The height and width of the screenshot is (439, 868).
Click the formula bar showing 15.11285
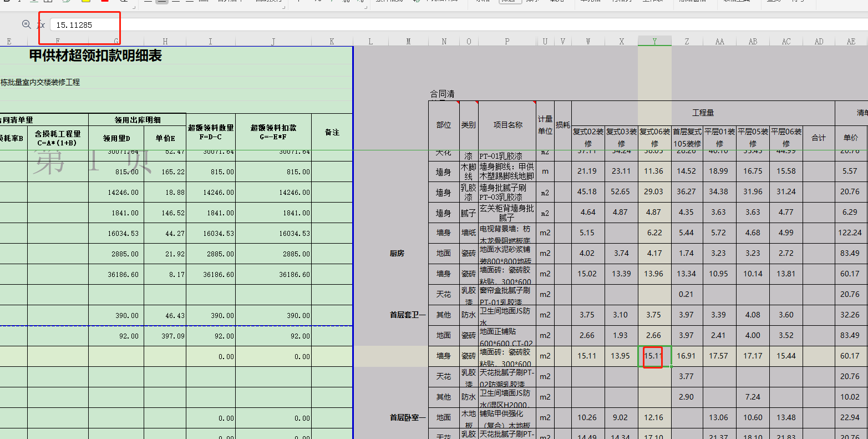coord(459,25)
